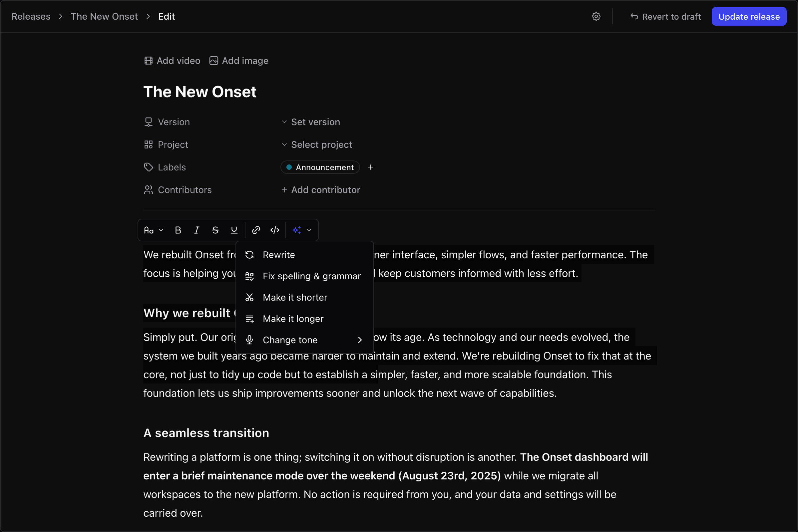Image resolution: width=798 pixels, height=532 pixels.
Task: Click the release title The New Onset
Action: click(199, 91)
